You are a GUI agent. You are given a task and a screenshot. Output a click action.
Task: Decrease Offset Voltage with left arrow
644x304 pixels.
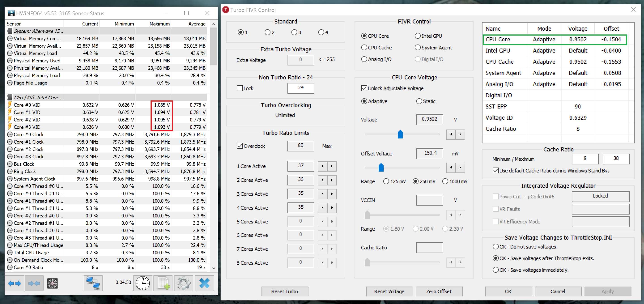point(451,167)
